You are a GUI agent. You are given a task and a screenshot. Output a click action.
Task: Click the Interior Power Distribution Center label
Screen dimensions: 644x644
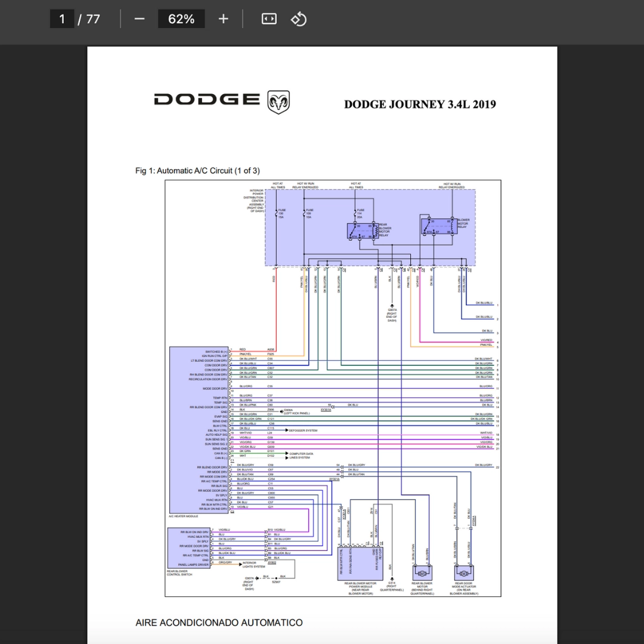tap(254, 201)
